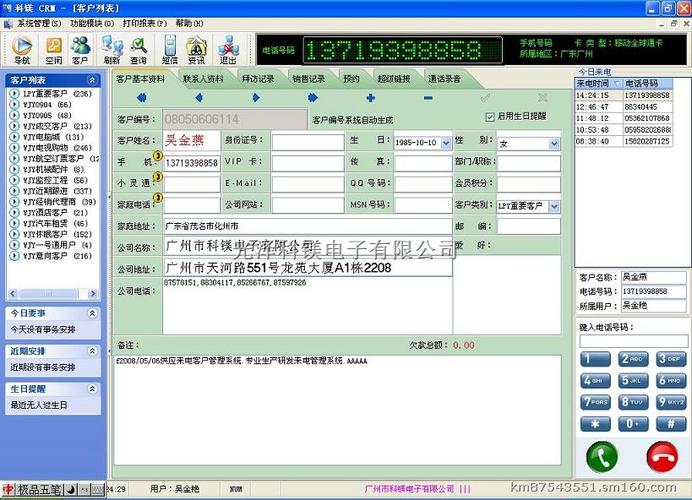Switch to the 联系人资料 tab
Viewport: 692px width, 500px height.
pos(203,79)
